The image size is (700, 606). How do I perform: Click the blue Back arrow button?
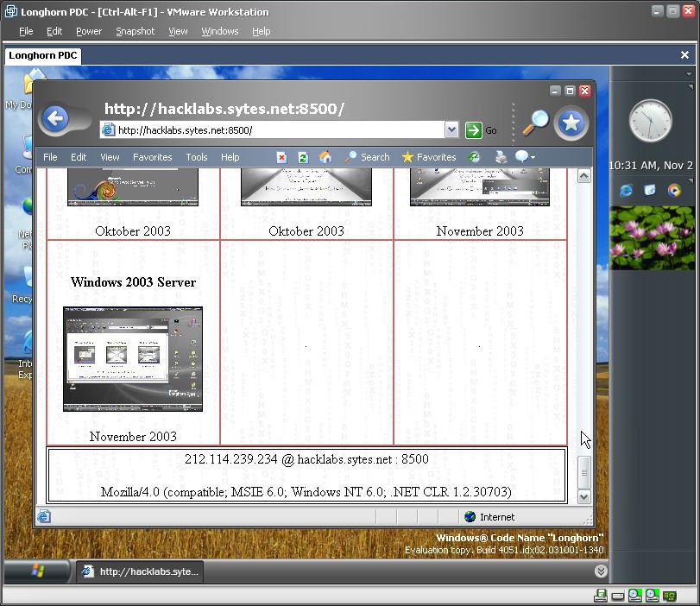pyautogui.click(x=54, y=119)
